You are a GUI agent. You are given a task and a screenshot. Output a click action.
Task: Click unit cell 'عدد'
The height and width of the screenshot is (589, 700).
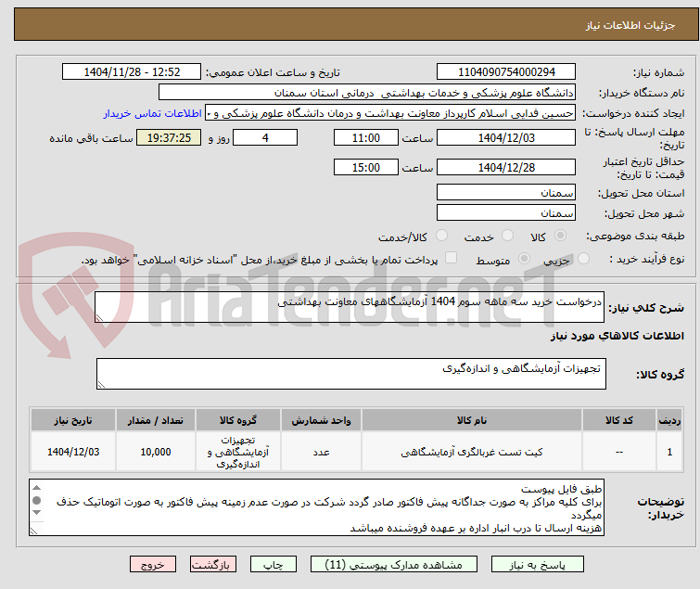click(x=321, y=452)
